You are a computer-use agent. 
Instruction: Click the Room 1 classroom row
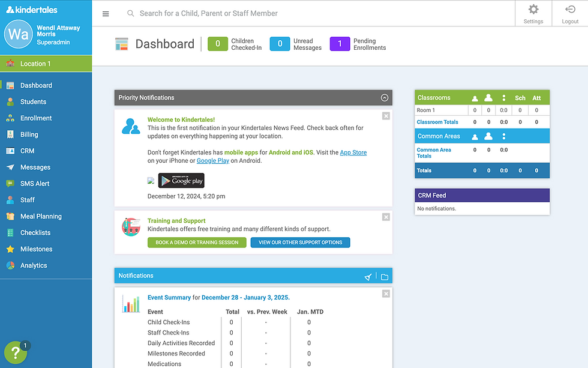(482, 110)
